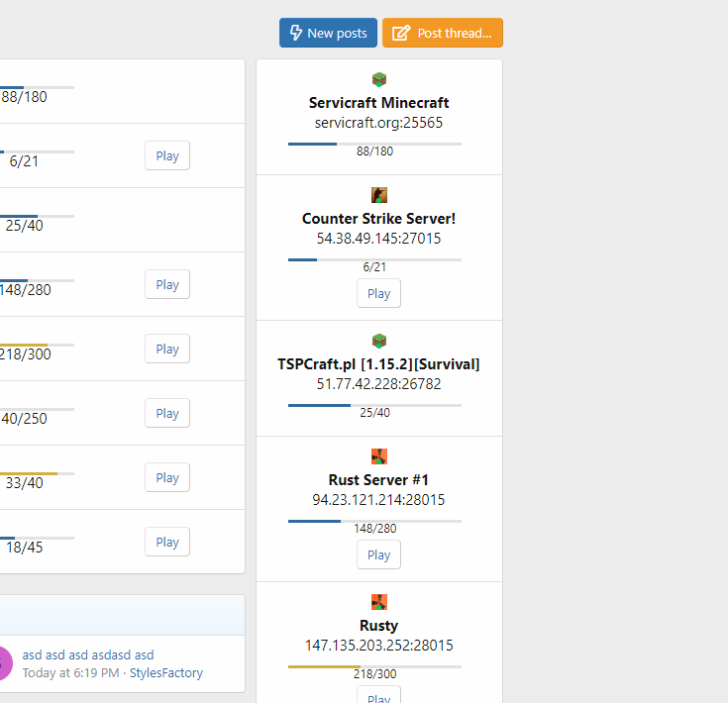Click the Today at 6:19 PM timestamp
The width and height of the screenshot is (728, 703).
coord(70,673)
